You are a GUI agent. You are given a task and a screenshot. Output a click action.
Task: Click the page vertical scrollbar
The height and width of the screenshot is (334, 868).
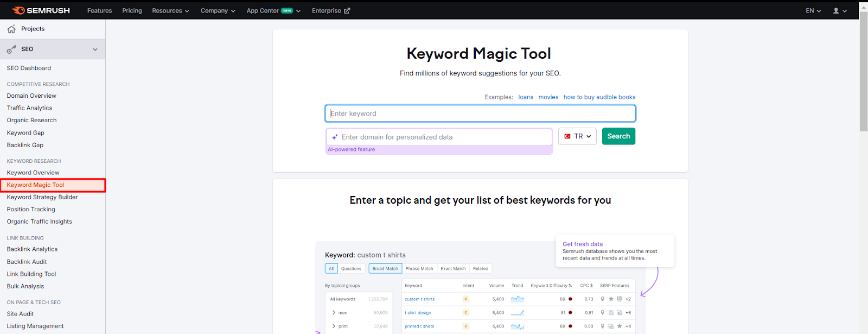(864, 71)
